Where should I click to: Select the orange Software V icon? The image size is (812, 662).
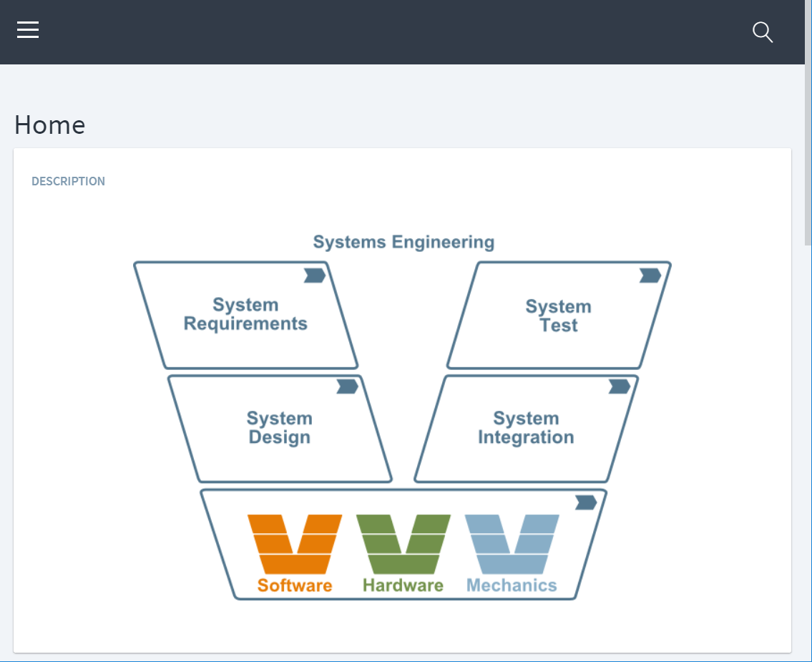(x=294, y=543)
